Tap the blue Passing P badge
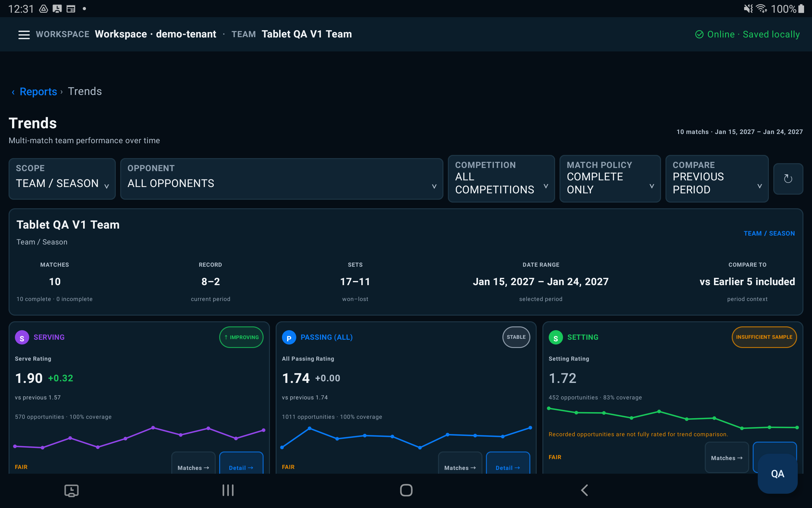 coord(289,338)
